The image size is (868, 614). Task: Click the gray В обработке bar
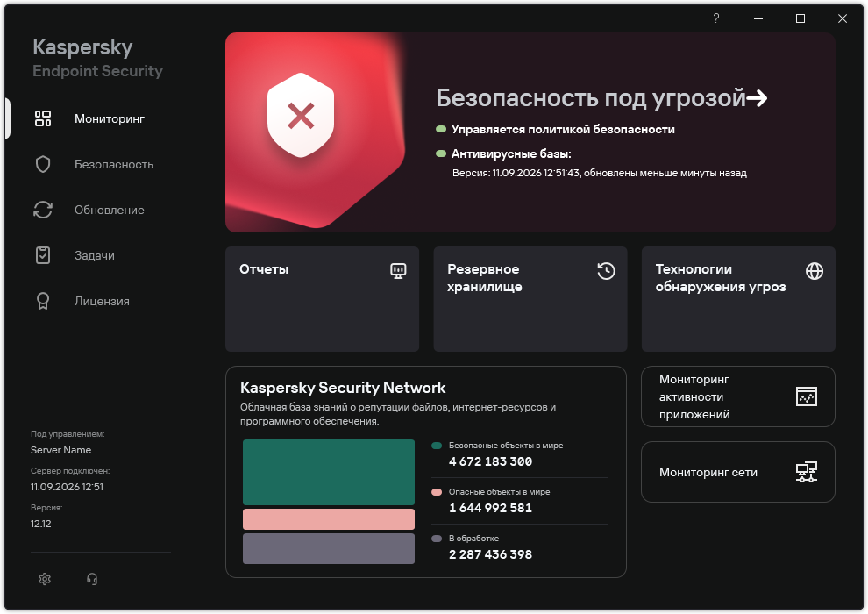point(329,549)
